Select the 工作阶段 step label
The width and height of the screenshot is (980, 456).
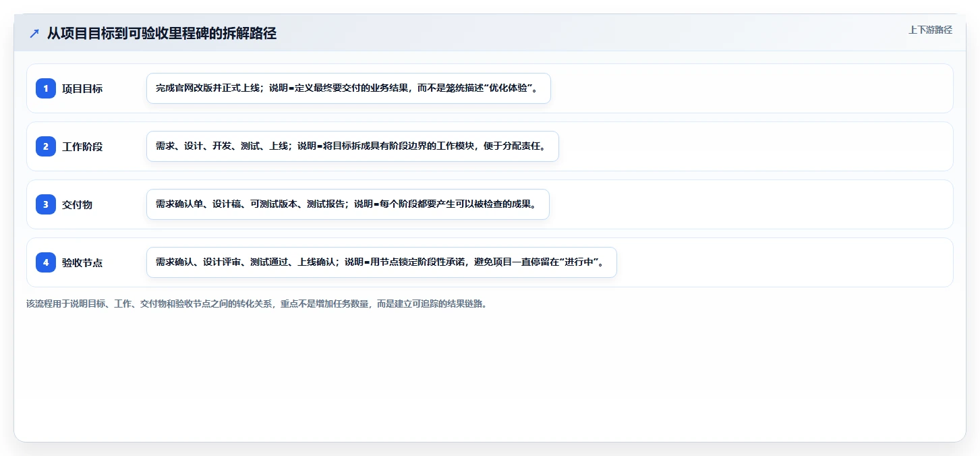coord(82,146)
